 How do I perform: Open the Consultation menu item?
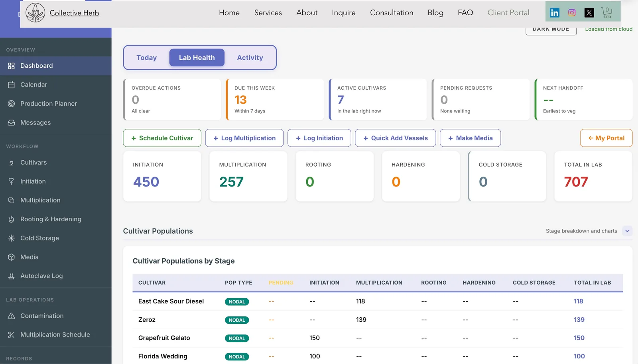[x=392, y=13]
